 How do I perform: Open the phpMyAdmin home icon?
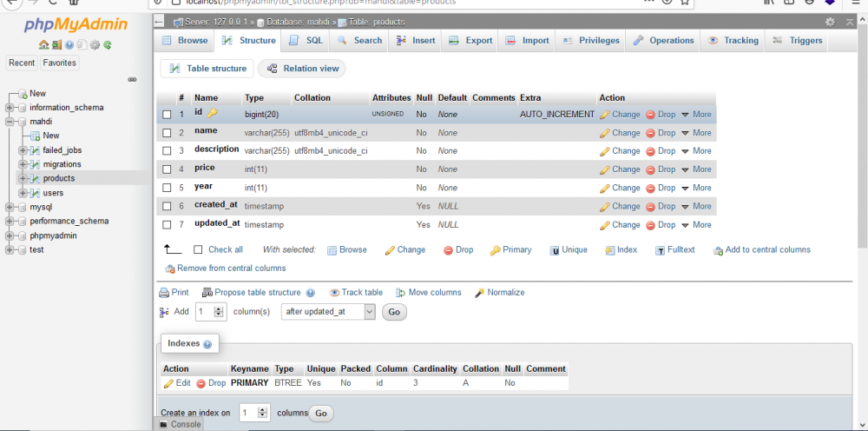click(x=43, y=45)
